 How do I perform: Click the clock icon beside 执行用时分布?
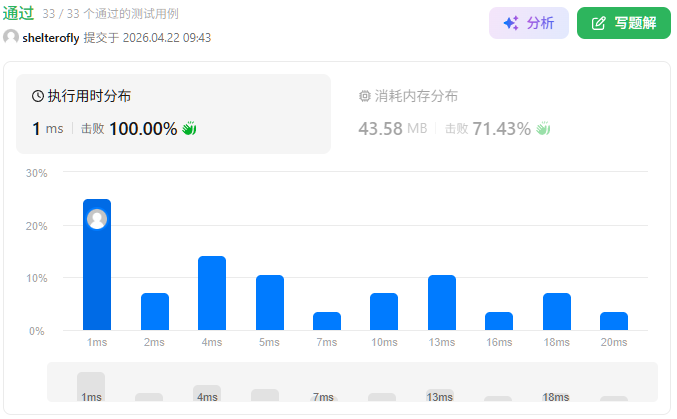click(x=38, y=97)
